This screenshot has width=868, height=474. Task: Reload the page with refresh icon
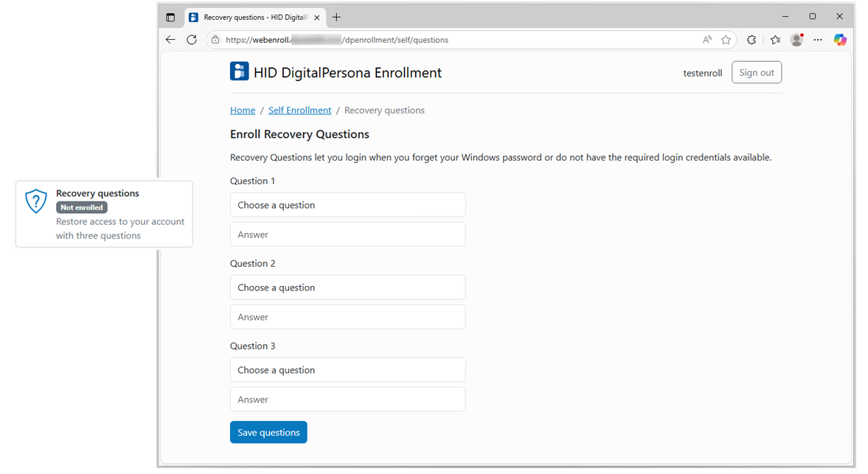[192, 40]
